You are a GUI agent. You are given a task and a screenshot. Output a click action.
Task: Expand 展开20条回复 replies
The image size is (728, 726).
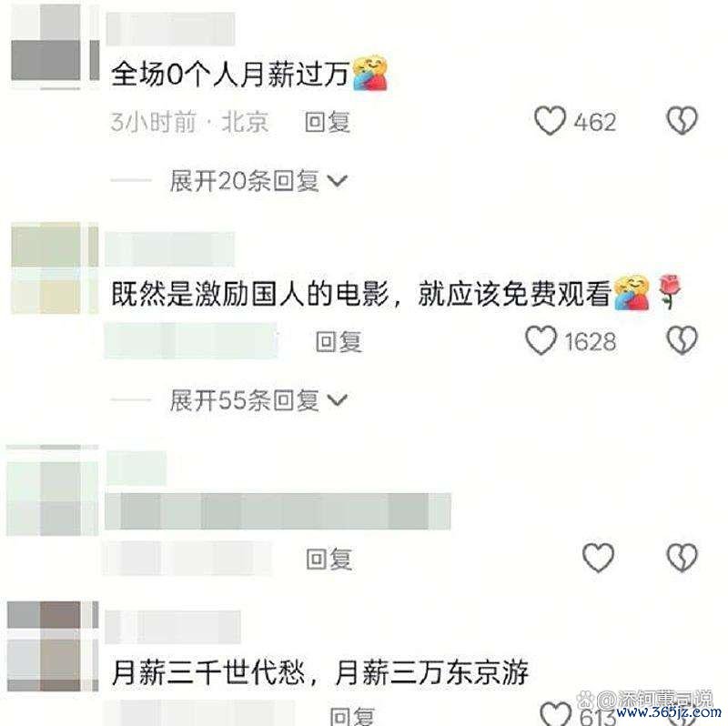258,181
